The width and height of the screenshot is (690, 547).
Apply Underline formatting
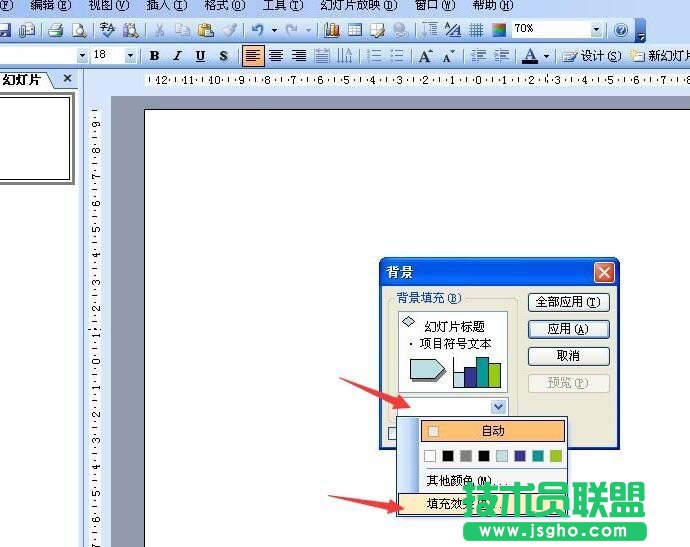(x=200, y=56)
